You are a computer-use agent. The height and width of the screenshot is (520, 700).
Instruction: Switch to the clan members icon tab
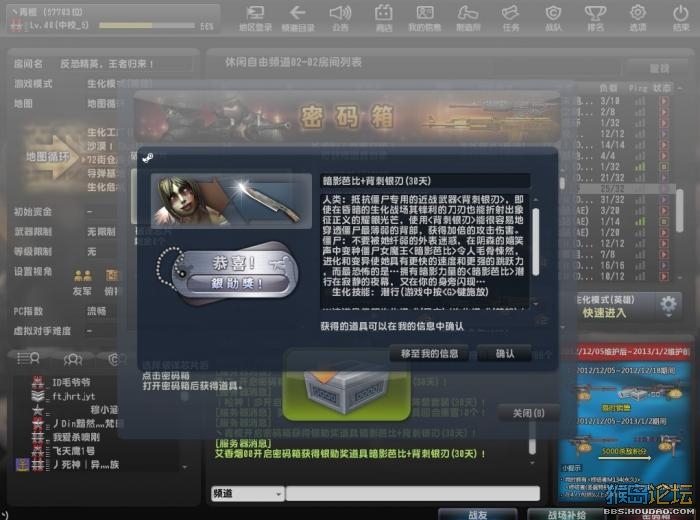click(x=115, y=359)
